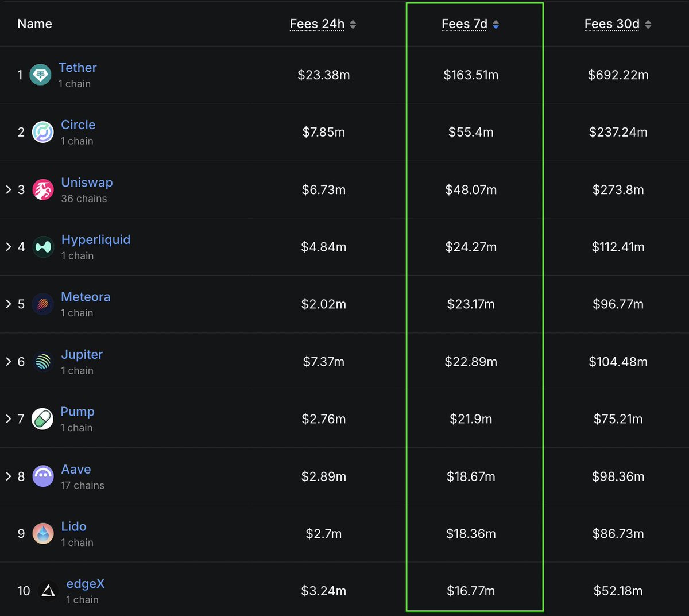Expand the Aave row to show chains

(x=8, y=476)
